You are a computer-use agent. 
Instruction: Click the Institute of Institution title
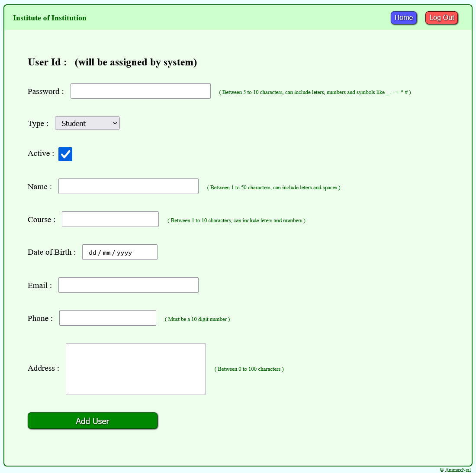(x=49, y=18)
